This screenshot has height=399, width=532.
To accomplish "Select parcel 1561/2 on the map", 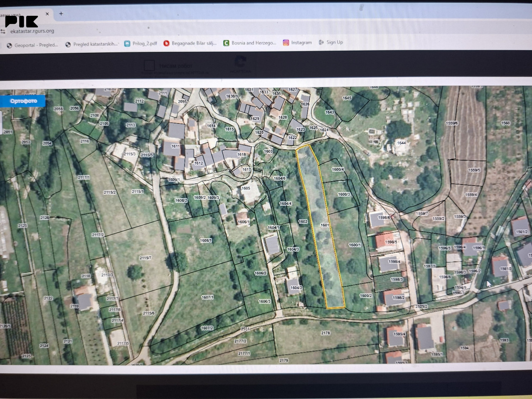I will [x=522, y=232].
